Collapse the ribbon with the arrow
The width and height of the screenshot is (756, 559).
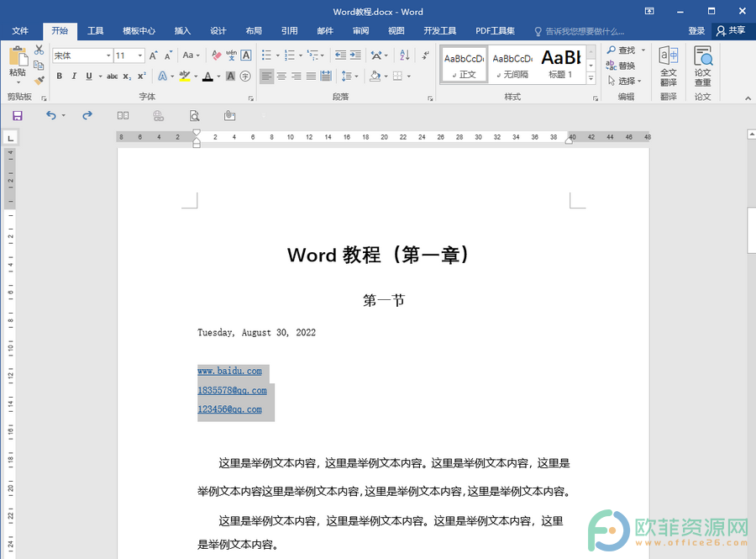coord(748,98)
